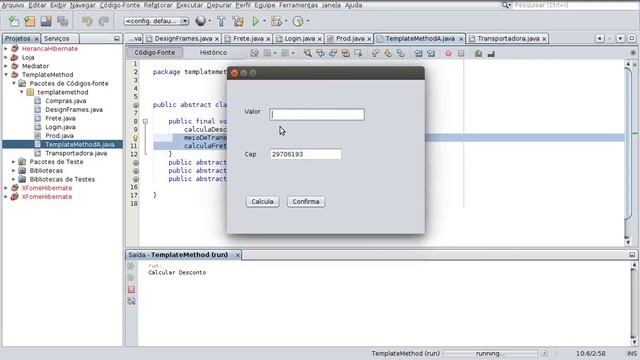The height and width of the screenshot is (360, 640).
Task: Minimize the Projetos panel group
Action: (x=117, y=38)
